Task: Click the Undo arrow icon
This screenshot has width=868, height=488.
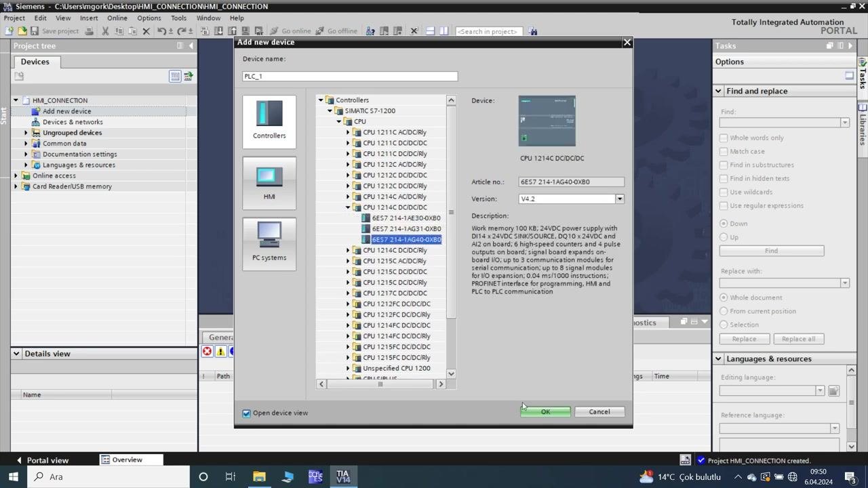Action: pos(161,31)
